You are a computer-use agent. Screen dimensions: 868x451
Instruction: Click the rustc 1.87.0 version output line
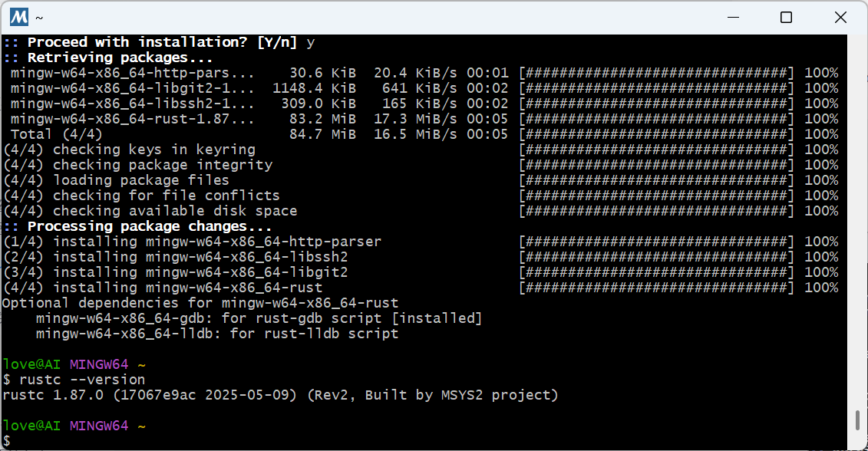click(x=280, y=395)
